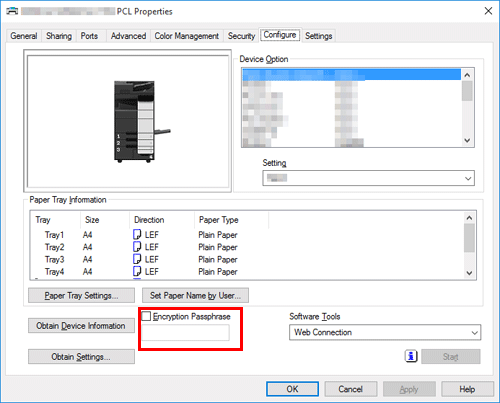Open Obtain Settings dialog
This screenshot has height=403, width=500.
[81, 357]
